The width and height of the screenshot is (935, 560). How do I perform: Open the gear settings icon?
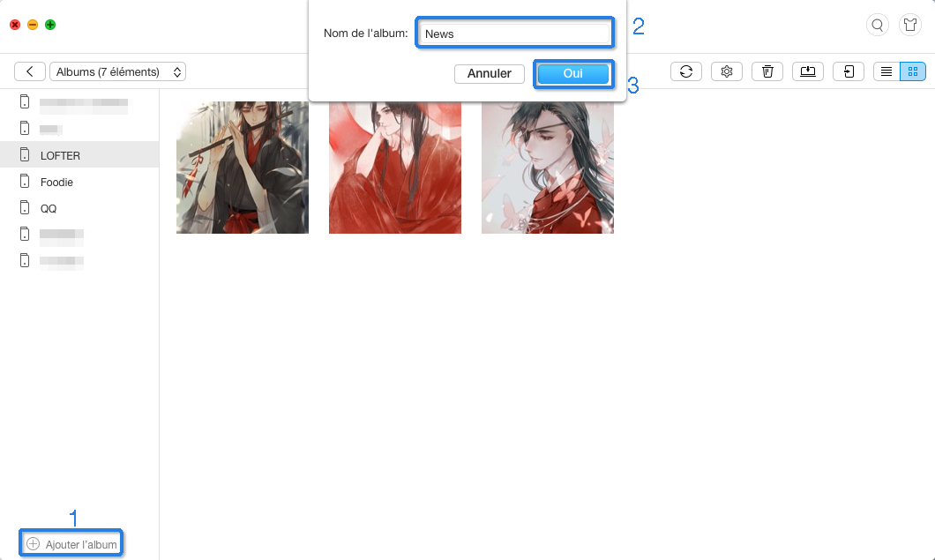point(726,71)
